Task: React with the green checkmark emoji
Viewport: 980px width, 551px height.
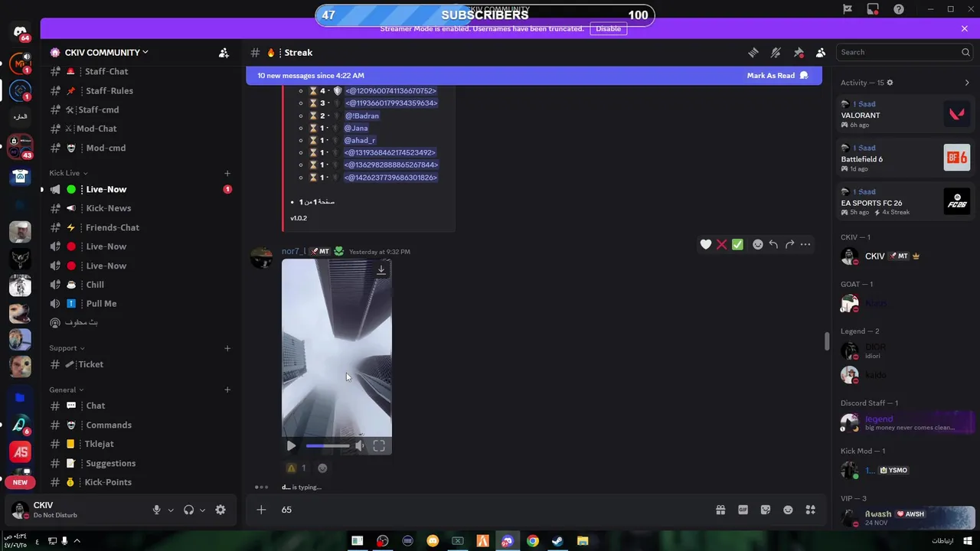Action: (x=737, y=244)
